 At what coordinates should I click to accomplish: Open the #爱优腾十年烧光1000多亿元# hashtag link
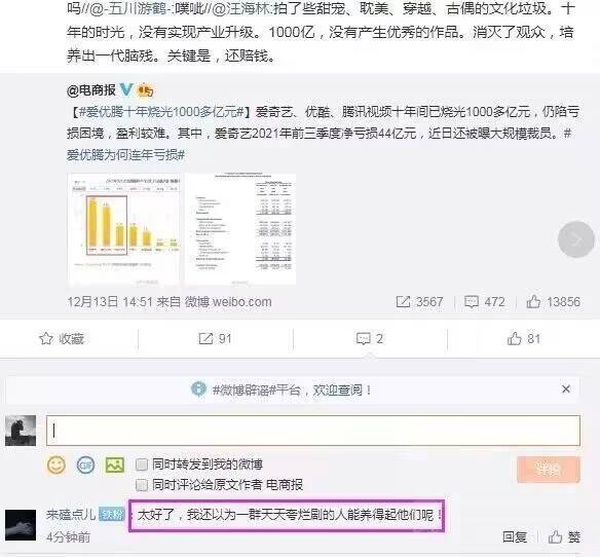(x=161, y=112)
